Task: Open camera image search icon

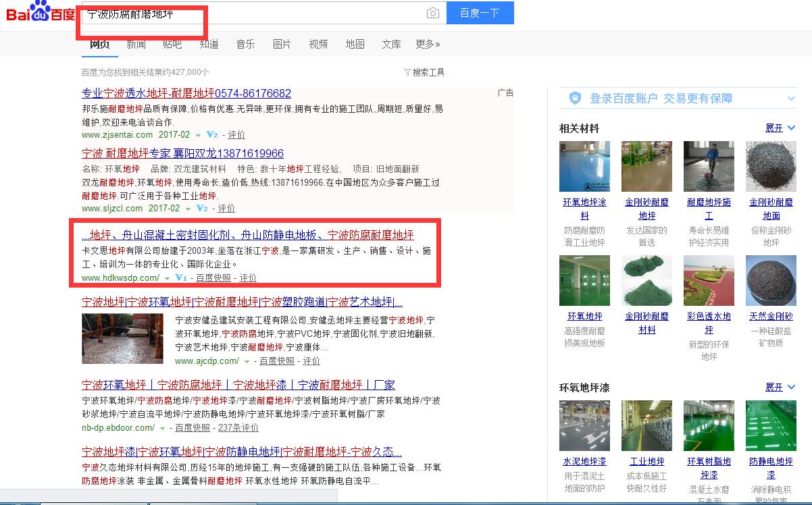Action: 432,14
